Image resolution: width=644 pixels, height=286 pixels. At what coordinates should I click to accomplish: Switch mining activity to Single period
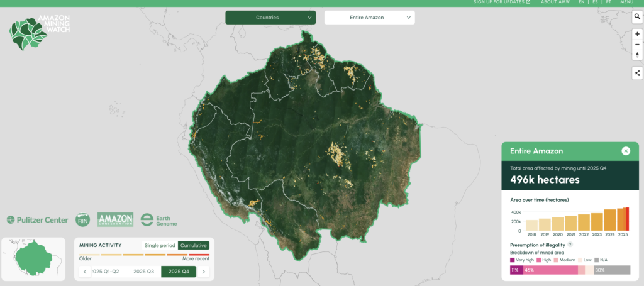(159, 245)
